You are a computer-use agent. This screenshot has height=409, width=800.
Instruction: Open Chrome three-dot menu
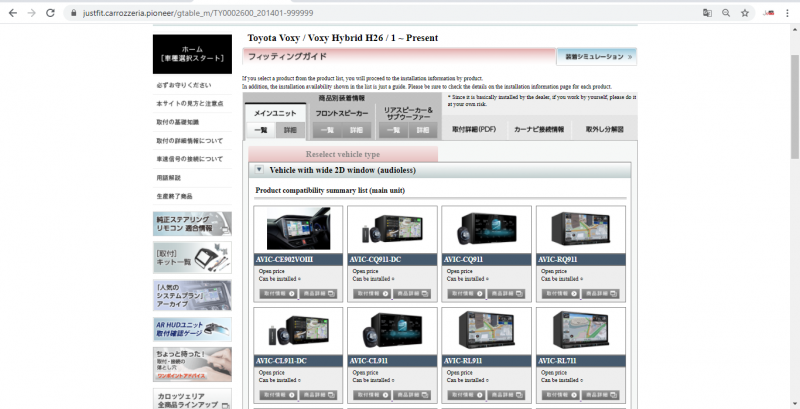[787, 13]
